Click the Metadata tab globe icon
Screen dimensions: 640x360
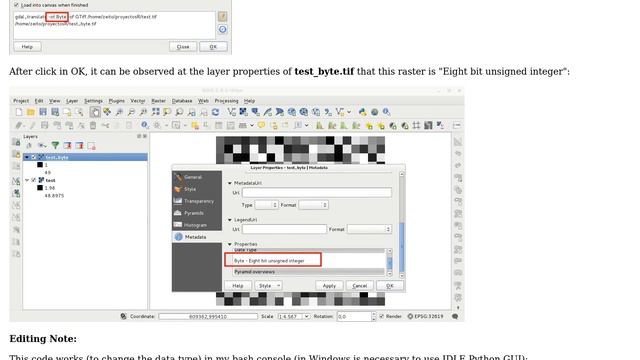pos(178,237)
